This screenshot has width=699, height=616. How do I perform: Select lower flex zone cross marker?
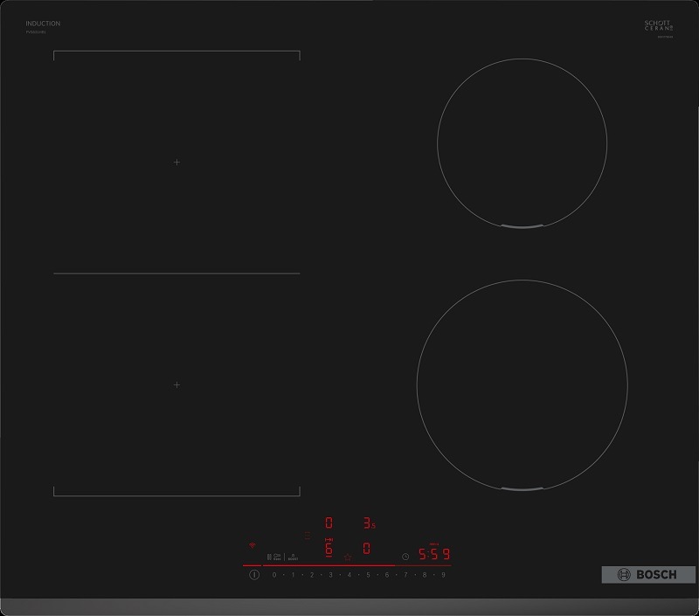[x=176, y=384]
